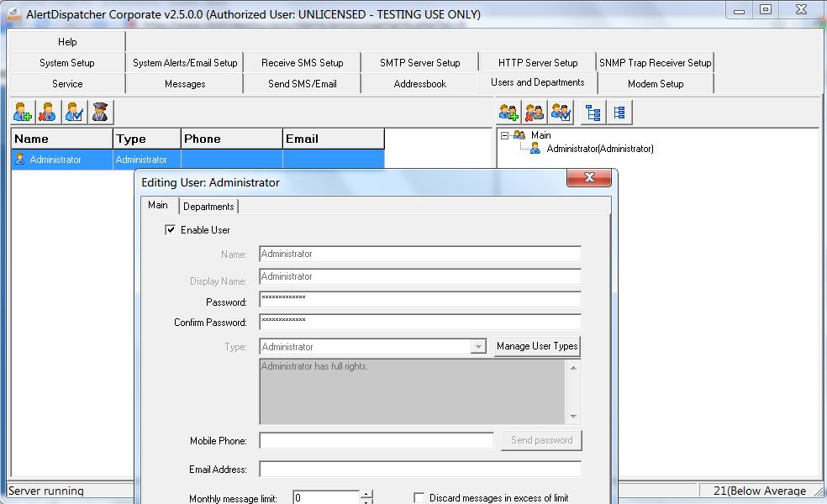Collapse the Main department tree node
The image size is (827, 504).
(x=505, y=135)
